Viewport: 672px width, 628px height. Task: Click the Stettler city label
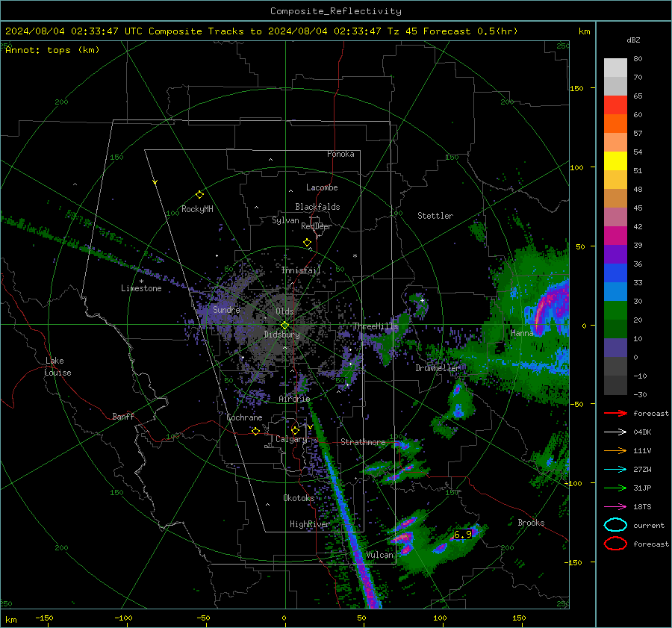pyautogui.click(x=435, y=216)
